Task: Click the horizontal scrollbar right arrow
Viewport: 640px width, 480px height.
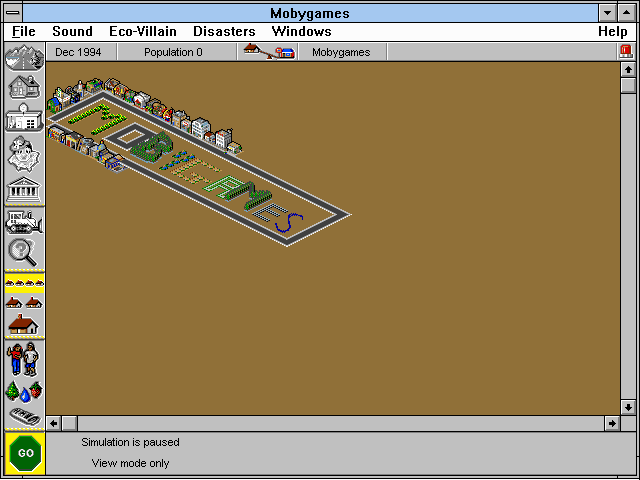Action: tap(612, 423)
